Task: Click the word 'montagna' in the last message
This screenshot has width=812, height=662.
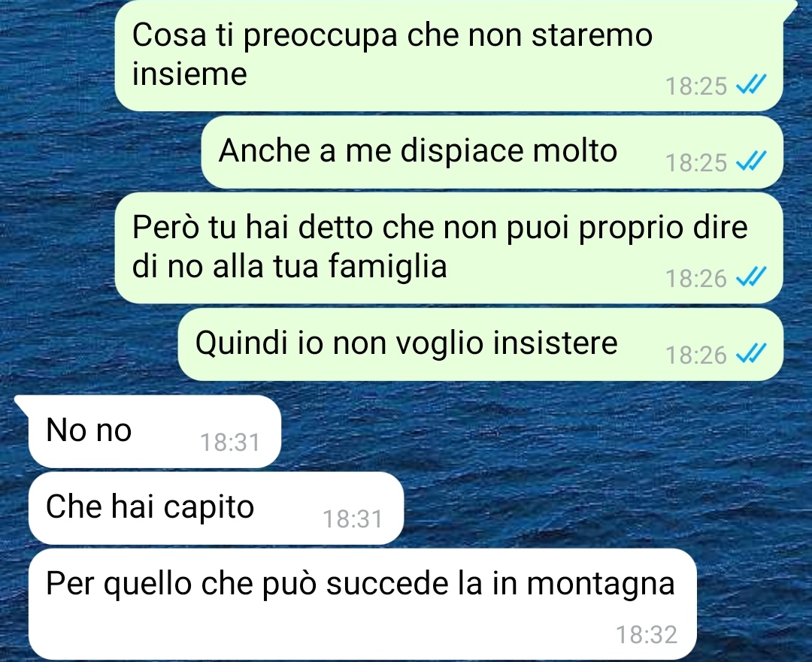Action: coord(600,585)
